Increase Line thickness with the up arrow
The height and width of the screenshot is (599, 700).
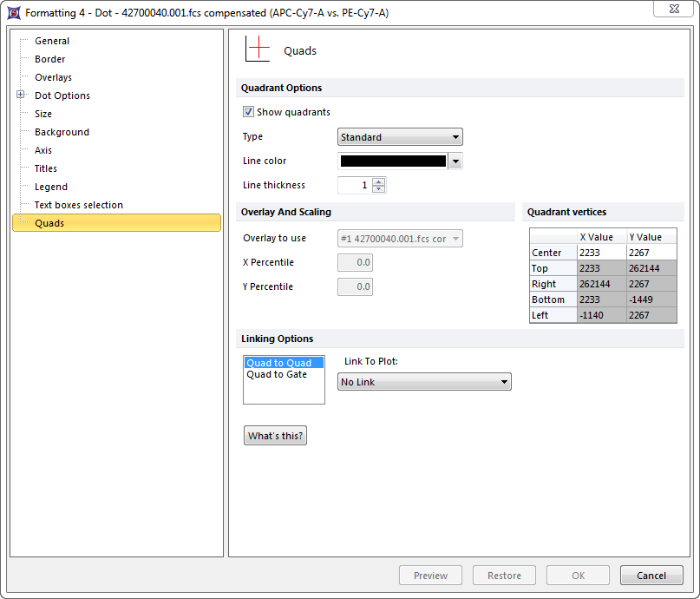(x=379, y=181)
